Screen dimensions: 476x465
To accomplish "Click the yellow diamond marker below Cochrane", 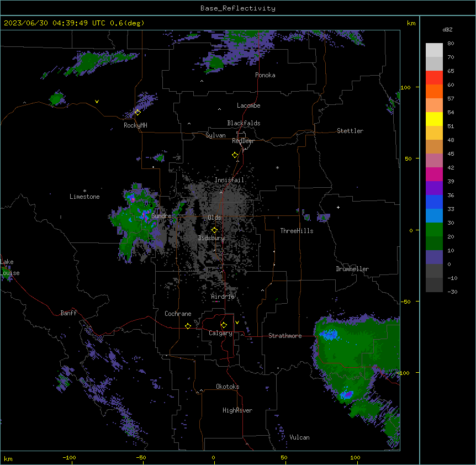I will point(188,326).
